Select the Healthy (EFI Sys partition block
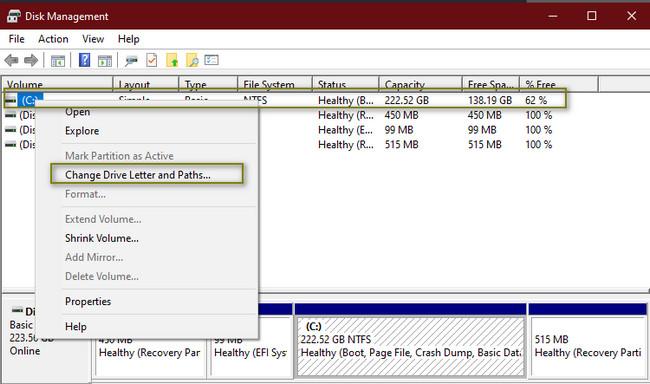This screenshot has height=384, width=650. point(250,353)
